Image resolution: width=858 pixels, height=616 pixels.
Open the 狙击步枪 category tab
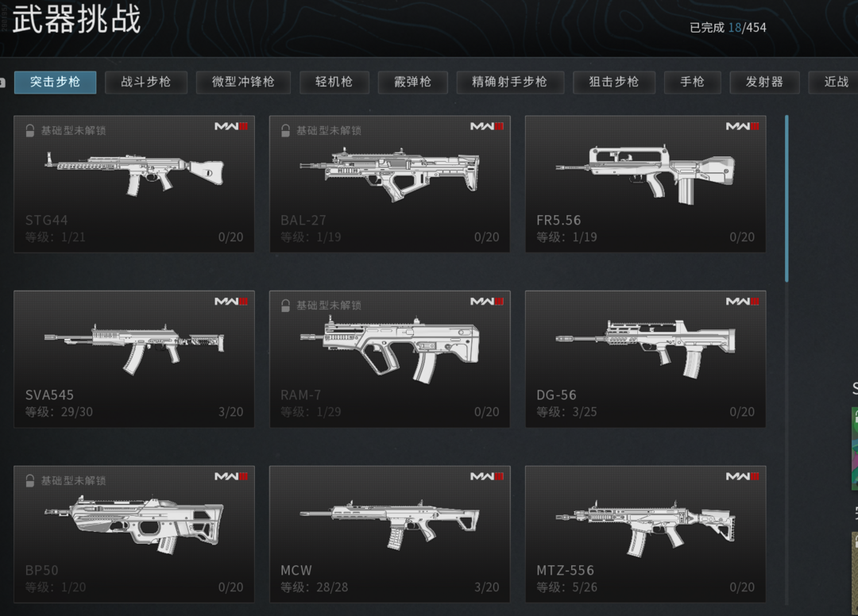(614, 82)
